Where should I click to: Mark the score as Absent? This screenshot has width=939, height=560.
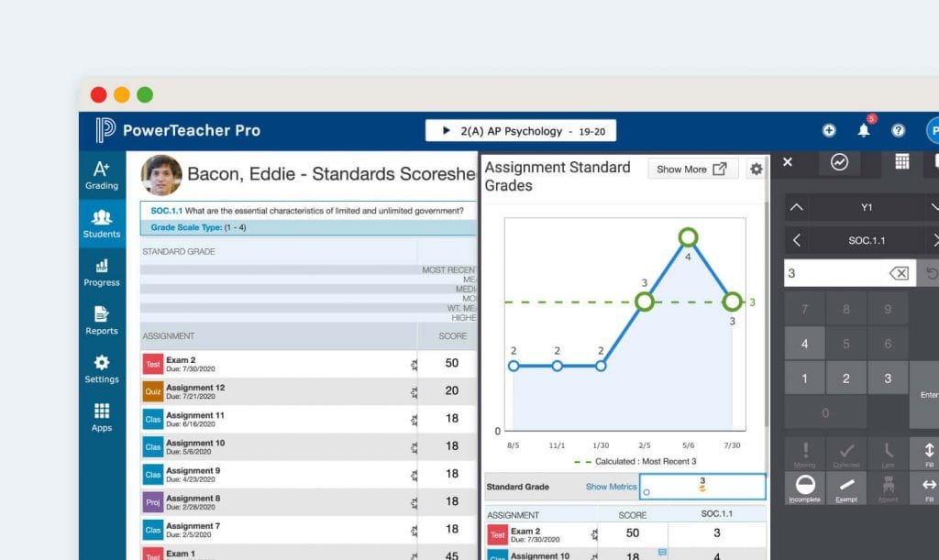pos(888,488)
